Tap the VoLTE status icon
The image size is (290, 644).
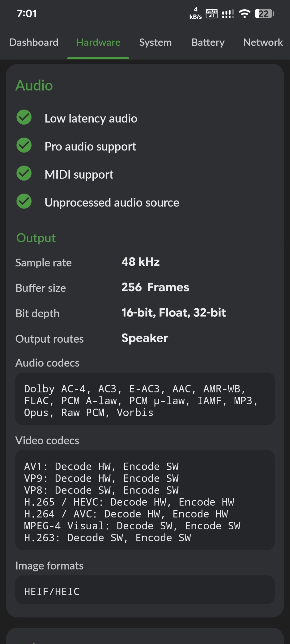click(x=211, y=14)
